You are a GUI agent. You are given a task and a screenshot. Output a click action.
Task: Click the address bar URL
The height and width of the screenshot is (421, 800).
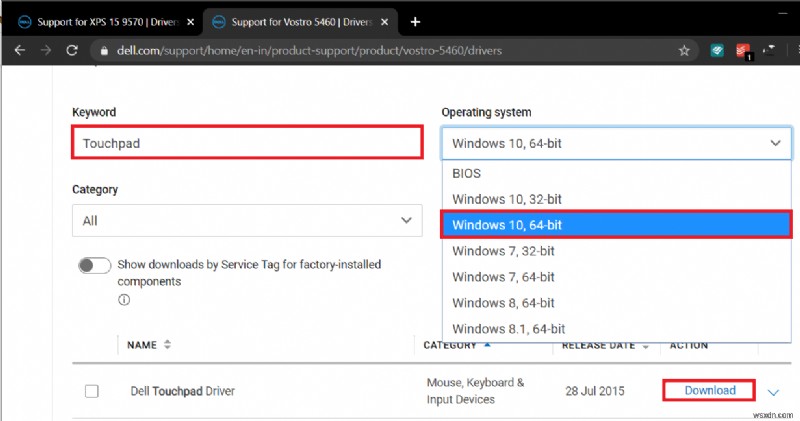309,51
